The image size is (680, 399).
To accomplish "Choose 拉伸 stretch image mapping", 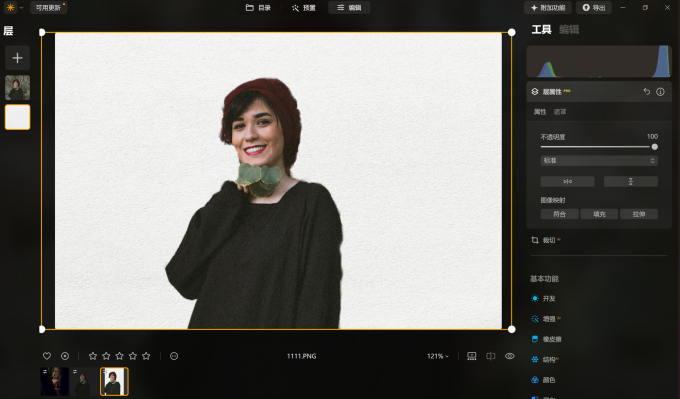I will (639, 214).
